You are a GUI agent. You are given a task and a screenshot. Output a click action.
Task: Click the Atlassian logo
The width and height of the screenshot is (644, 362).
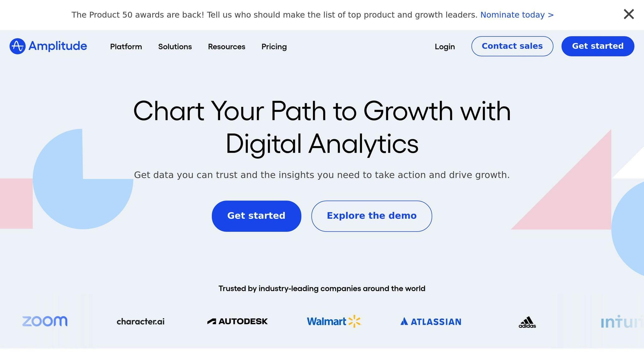click(x=430, y=321)
